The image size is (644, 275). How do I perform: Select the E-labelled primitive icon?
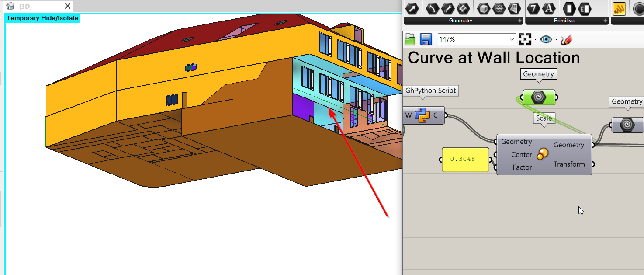[585, 8]
